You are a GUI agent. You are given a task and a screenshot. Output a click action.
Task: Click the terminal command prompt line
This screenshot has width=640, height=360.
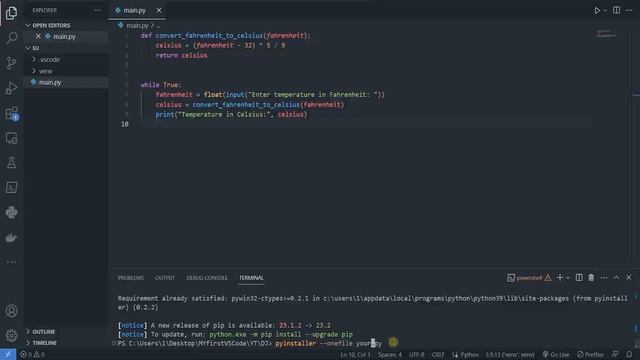coord(250,343)
